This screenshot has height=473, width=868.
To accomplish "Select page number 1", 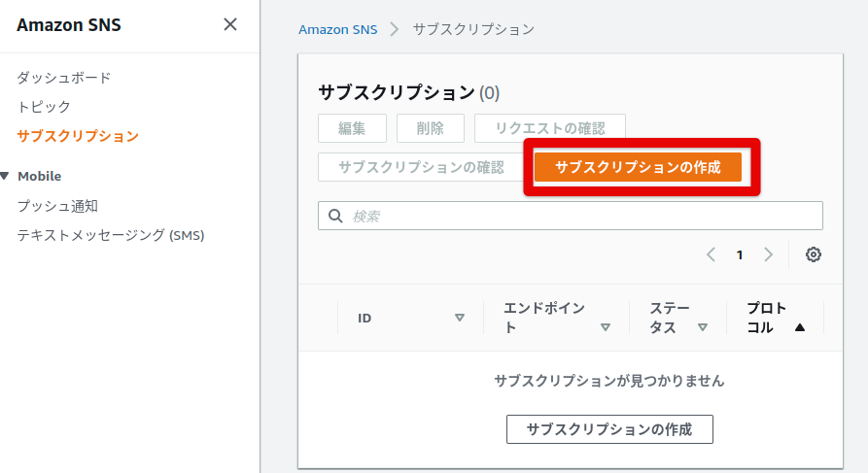I will [x=740, y=255].
